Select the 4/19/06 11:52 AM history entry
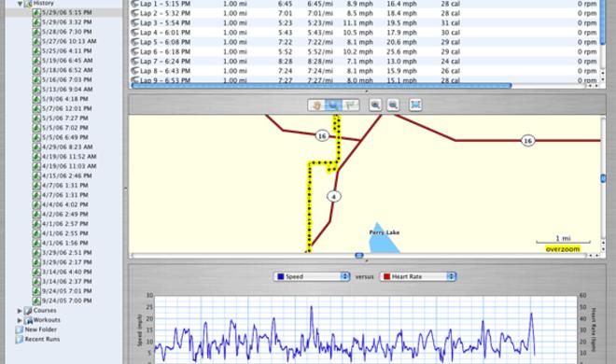 tap(69, 156)
